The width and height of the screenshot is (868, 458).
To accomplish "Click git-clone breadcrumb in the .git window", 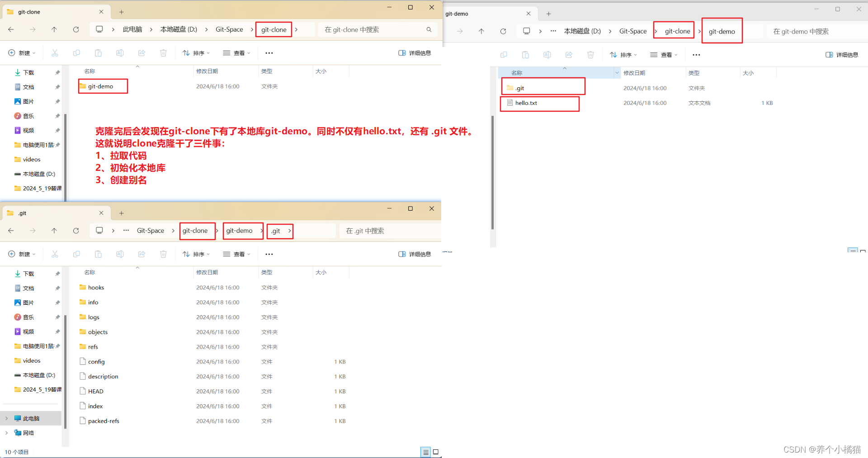I will pos(195,231).
